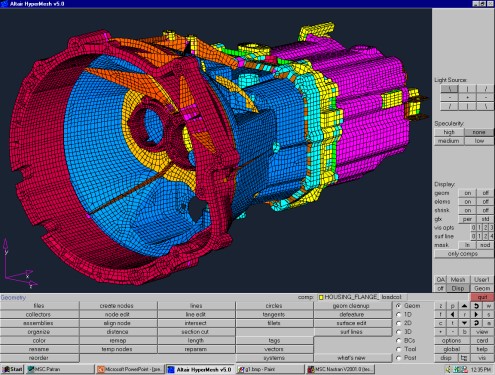Click the red quit button
495x375 pixels.
click(482, 297)
